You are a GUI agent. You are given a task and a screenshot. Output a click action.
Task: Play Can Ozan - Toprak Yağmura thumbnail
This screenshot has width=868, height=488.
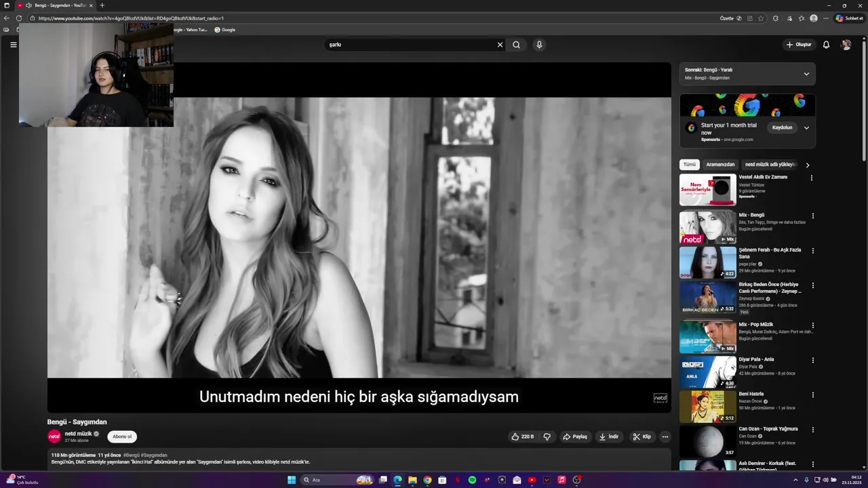pos(707,441)
